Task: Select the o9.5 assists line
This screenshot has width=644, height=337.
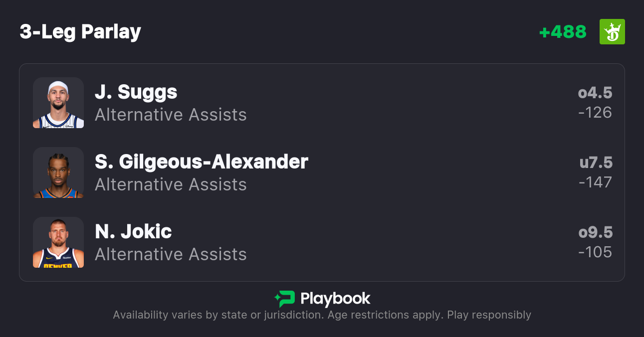Action: click(x=595, y=232)
